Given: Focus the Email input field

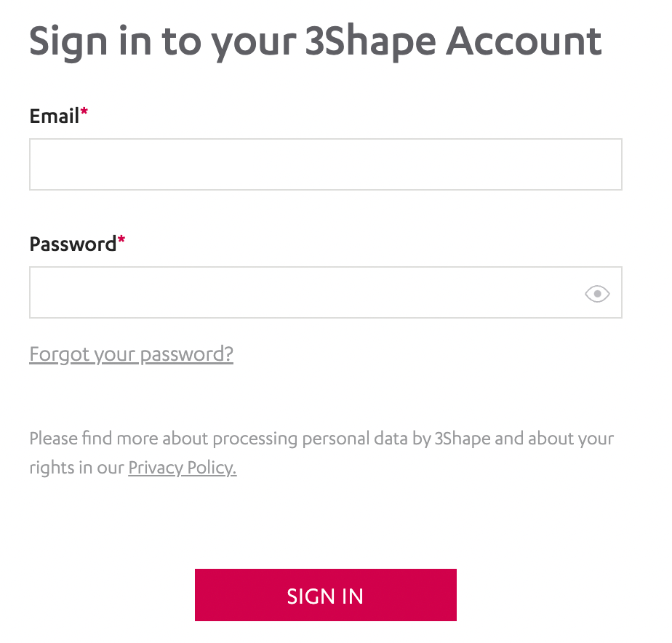Looking at the screenshot, I should pyautogui.click(x=325, y=164).
